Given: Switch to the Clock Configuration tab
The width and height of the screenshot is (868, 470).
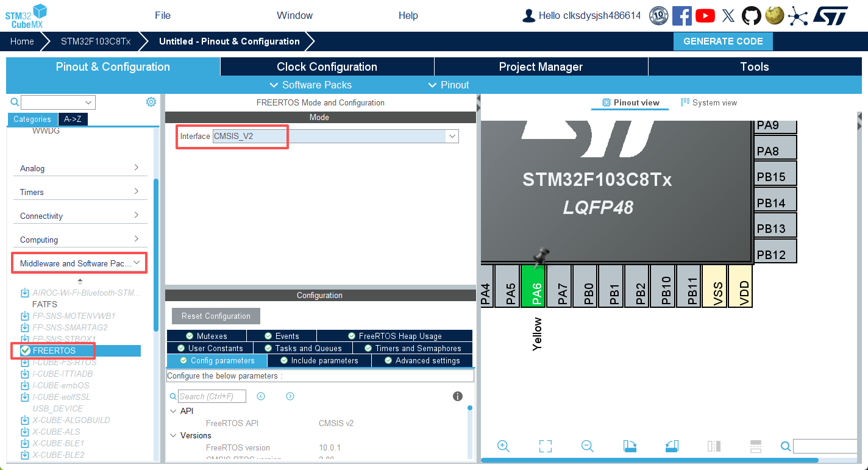Looking at the screenshot, I should tap(327, 66).
